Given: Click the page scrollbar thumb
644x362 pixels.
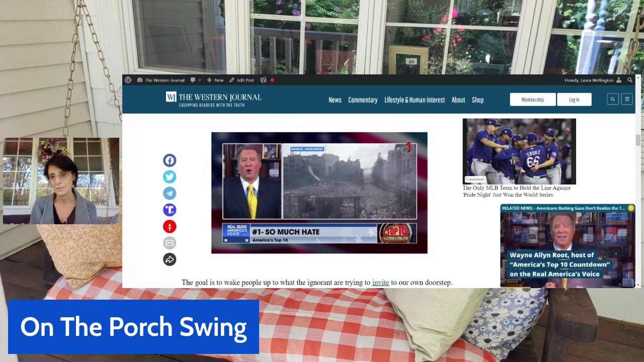Looking at the screenshot, I should pos(638,140).
